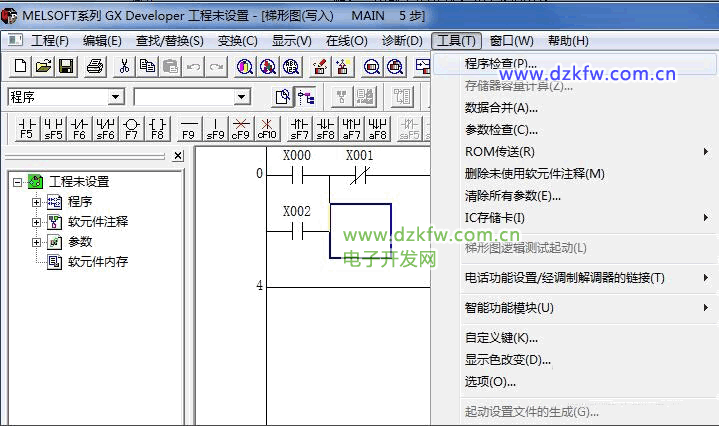The width and height of the screenshot is (719, 426).
Task: Insert parallel open contact sF5
Action: [x=53, y=128]
